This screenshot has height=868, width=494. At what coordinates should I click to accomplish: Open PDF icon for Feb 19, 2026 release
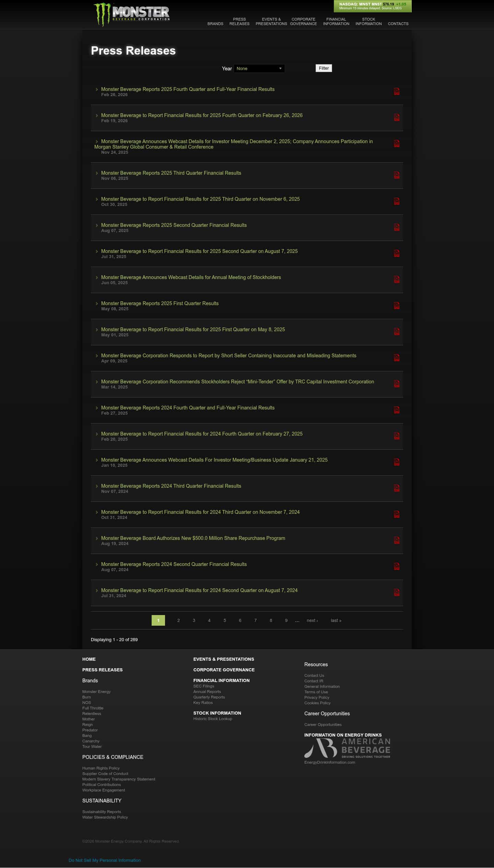point(397,117)
